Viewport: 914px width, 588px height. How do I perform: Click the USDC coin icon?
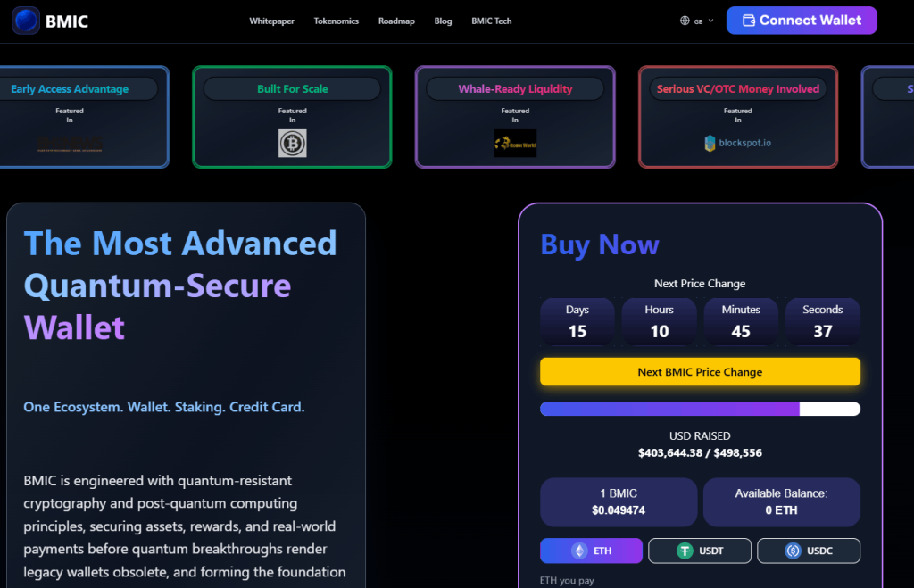793,551
